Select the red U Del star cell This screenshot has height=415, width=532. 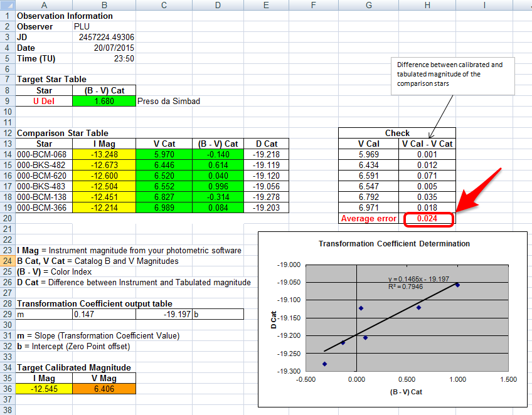coord(44,101)
